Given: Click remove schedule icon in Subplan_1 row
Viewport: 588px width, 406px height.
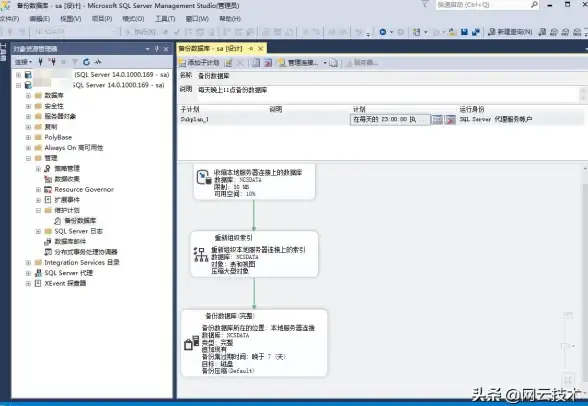Looking at the screenshot, I should (450, 120).
